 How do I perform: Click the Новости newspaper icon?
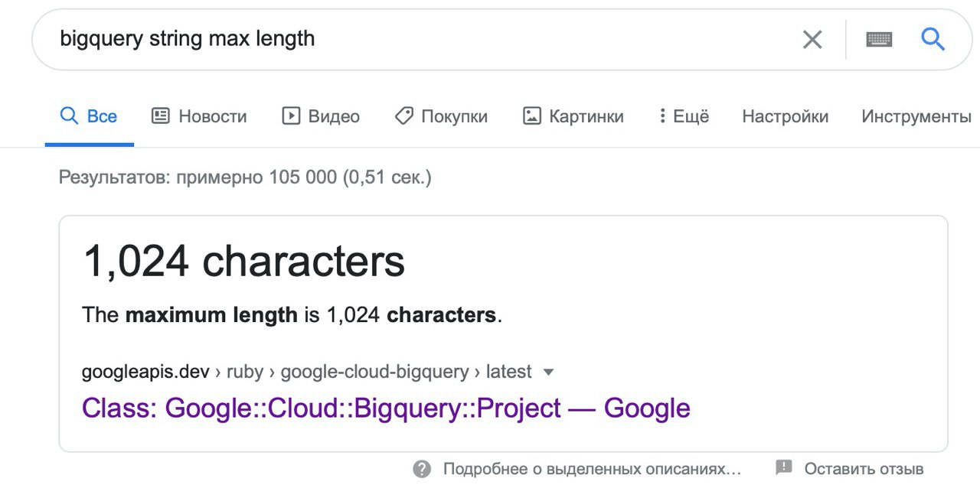coord(160,116)
